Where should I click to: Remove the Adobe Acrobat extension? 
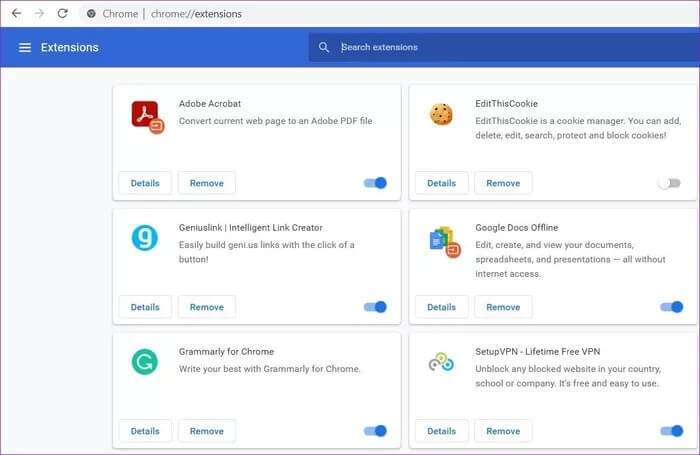point(207,183)
